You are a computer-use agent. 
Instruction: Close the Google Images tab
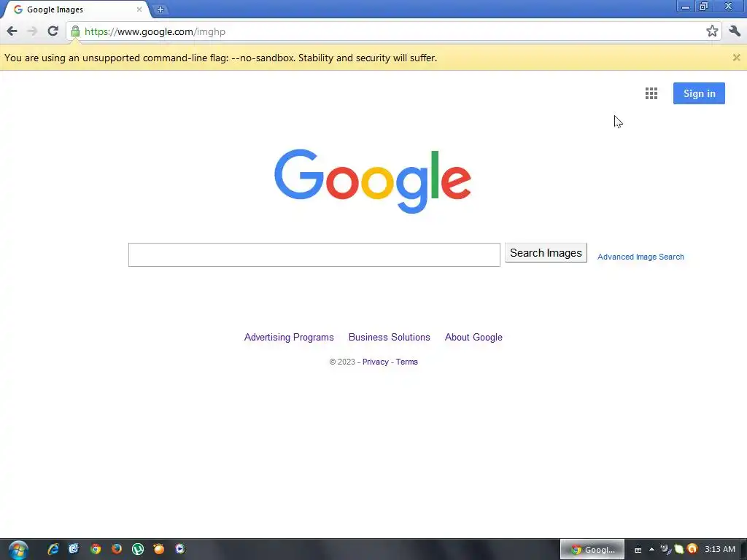139,9
